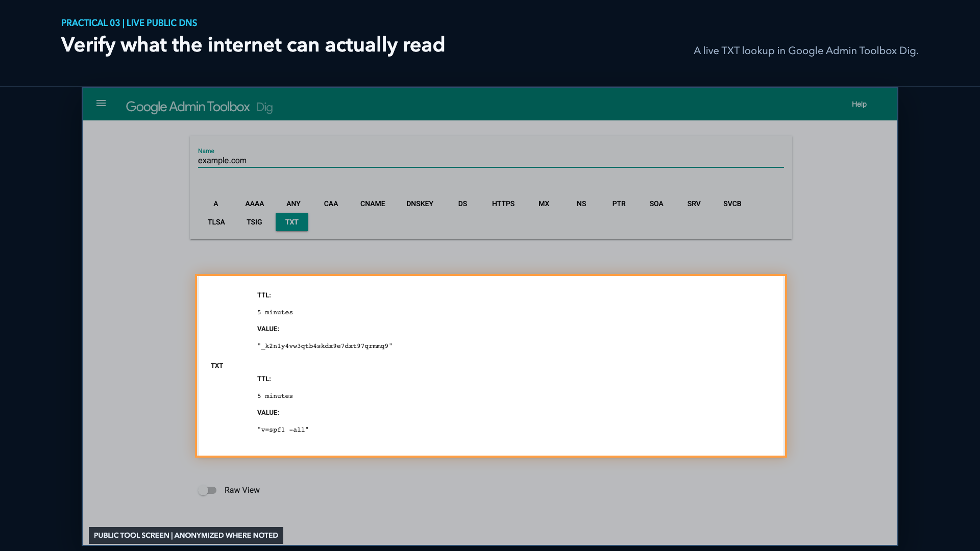This screenshot has height=551, width=980.
Task: Select the SRV record type
Action: [694, 204]
